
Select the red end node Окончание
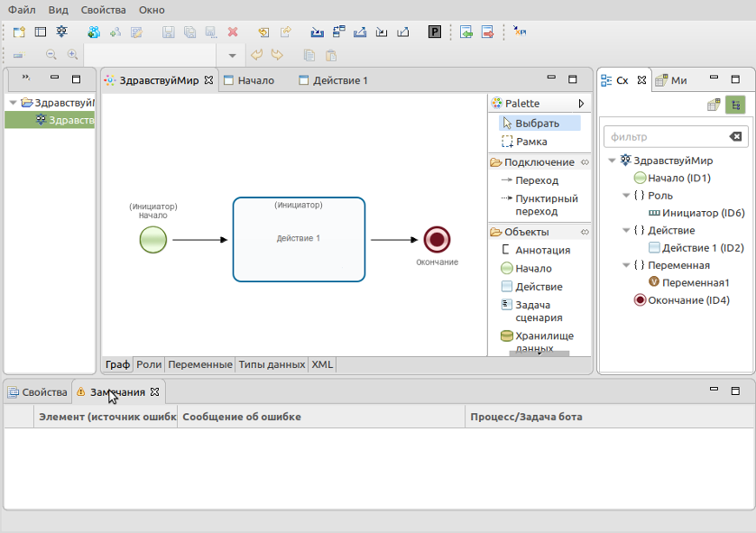(x=438, y=240)
